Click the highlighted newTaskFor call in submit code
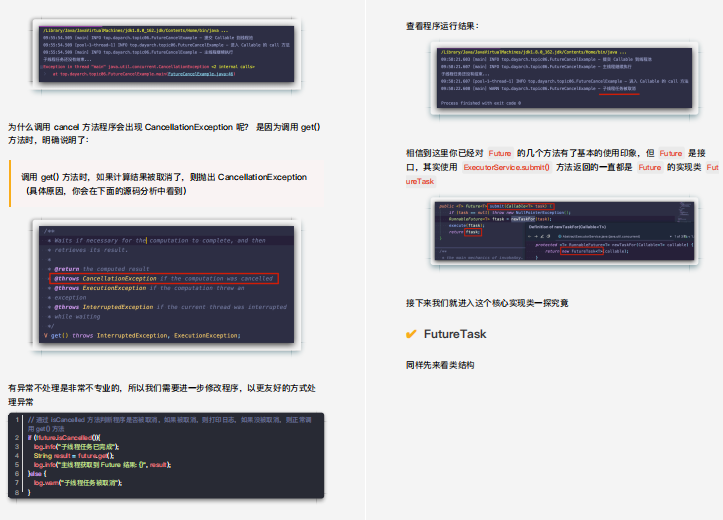 coord(522,219)
